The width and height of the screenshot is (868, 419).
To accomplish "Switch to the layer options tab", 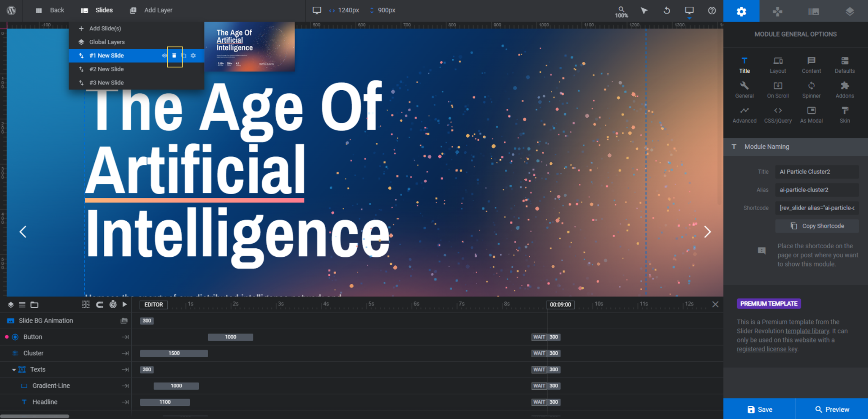I will click(x=850, y=11).
